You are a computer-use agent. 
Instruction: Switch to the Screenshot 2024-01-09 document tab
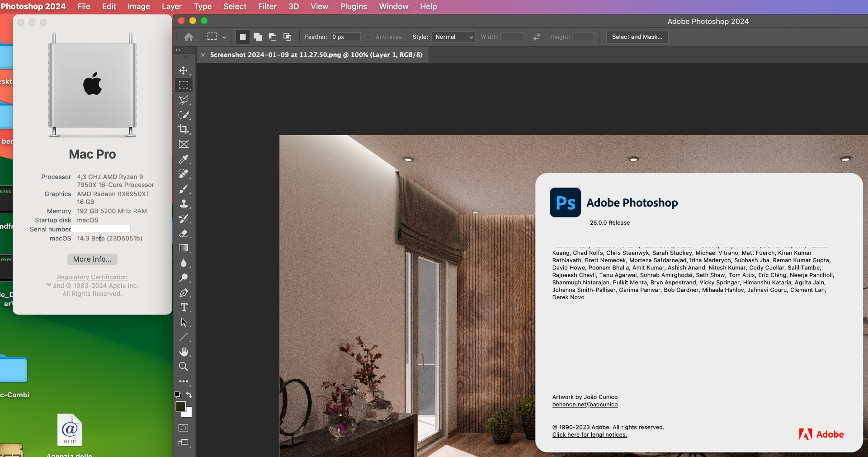coord(316,55)
